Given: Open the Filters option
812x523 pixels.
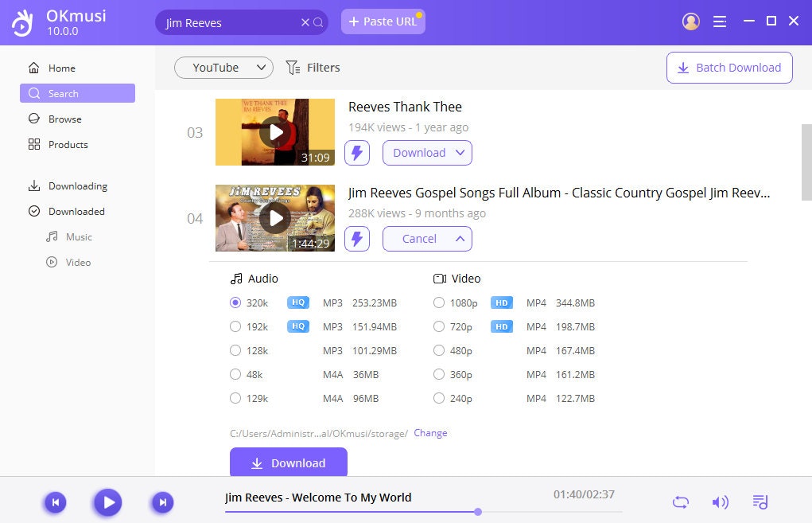Looking at the screenshot, I should pyautogui.click(x=313, y=68).
